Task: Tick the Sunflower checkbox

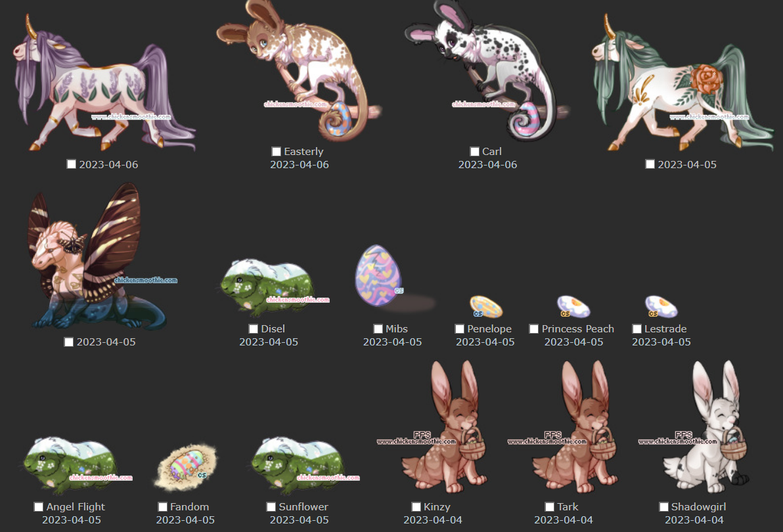Action: tap(271, 506)
